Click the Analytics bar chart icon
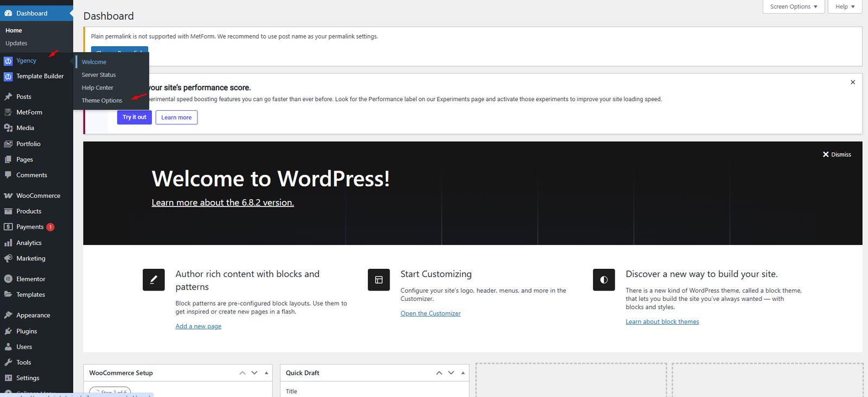The image size is (868, 397). click(x=8, y=243)
